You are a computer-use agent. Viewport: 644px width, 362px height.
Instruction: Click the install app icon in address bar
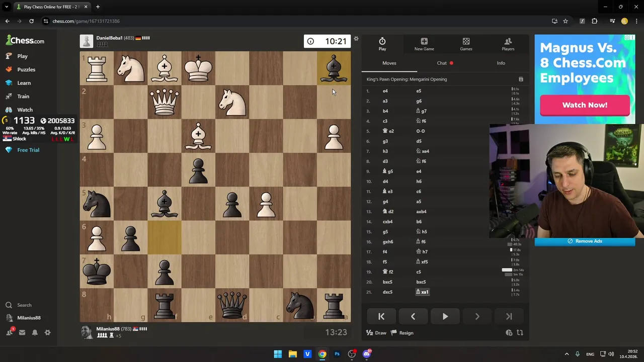554,21
